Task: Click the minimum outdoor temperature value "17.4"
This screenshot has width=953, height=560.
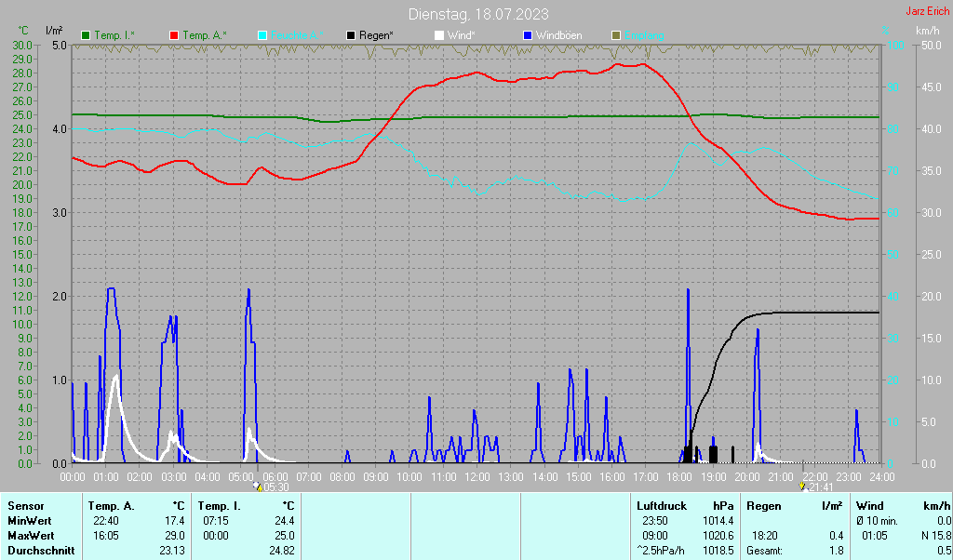Action: click(x=174, y=521)
